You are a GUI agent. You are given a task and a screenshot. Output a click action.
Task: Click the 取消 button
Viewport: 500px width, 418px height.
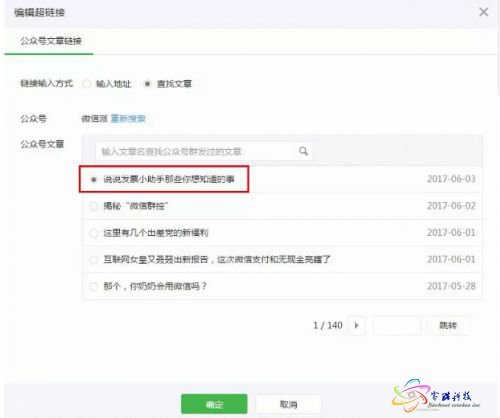point(288,404)
